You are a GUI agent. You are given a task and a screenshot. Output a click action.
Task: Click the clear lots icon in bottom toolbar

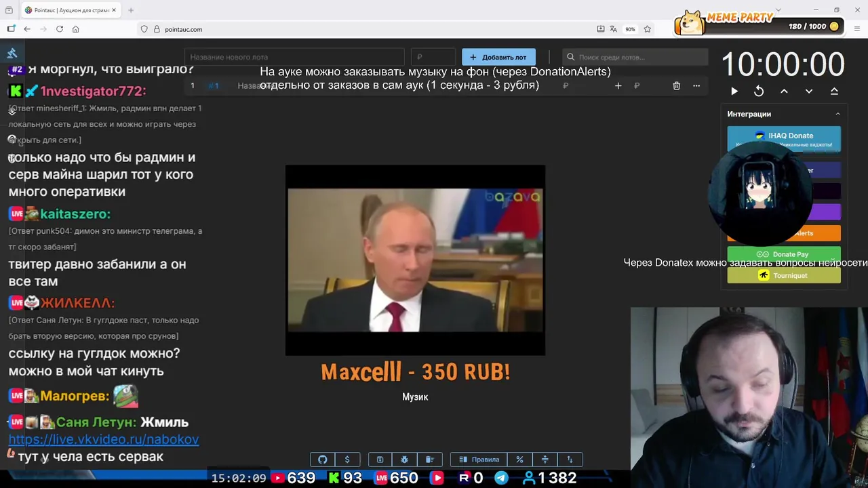point(429,460)
